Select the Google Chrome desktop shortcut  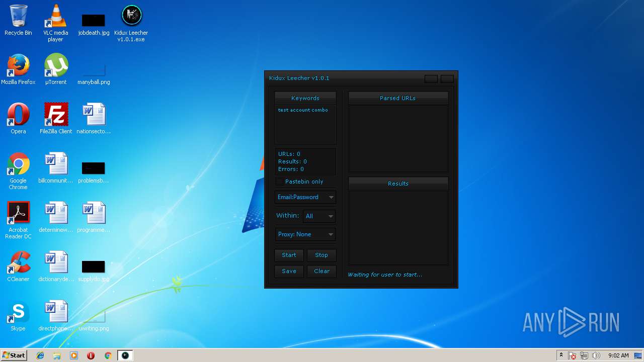[x=18, y=171]
